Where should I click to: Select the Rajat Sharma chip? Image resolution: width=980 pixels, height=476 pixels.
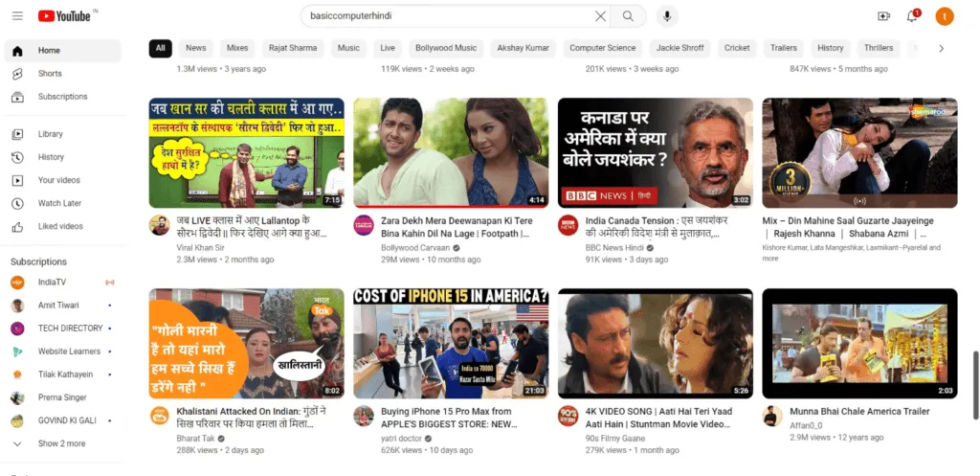pos(293,48)
